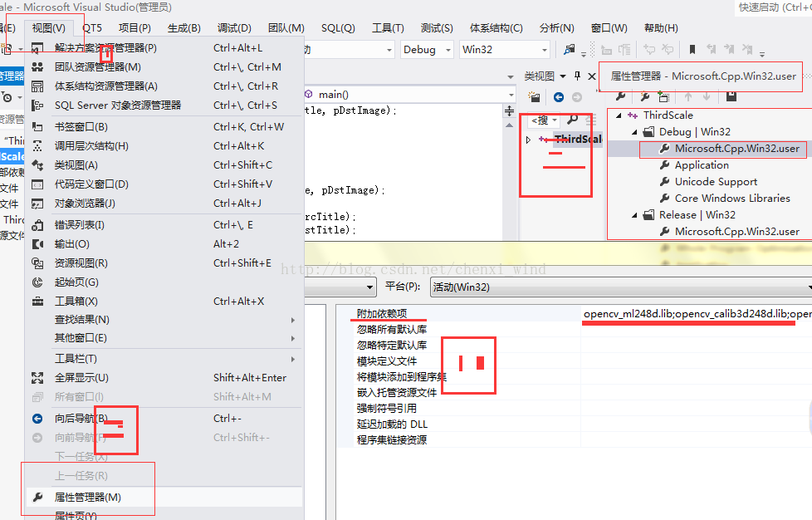Pin the 类视图 panel
The image size is (812, 520).
[x=577, y=76]
